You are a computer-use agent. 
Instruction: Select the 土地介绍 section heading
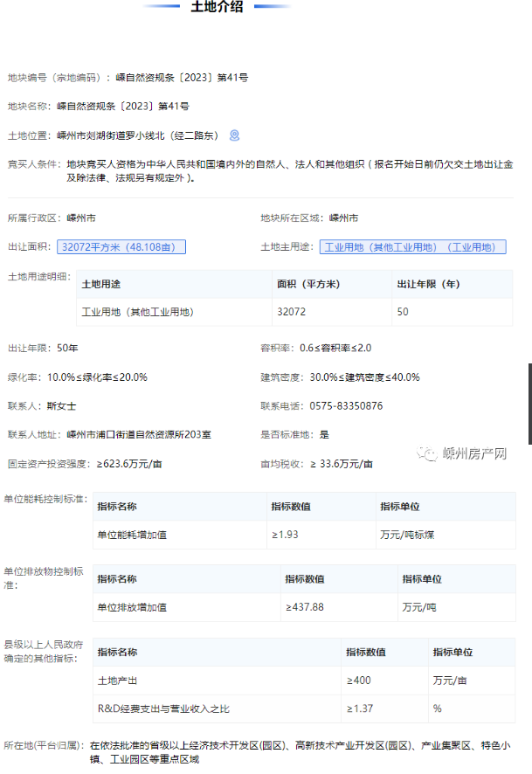coord(217,7)
